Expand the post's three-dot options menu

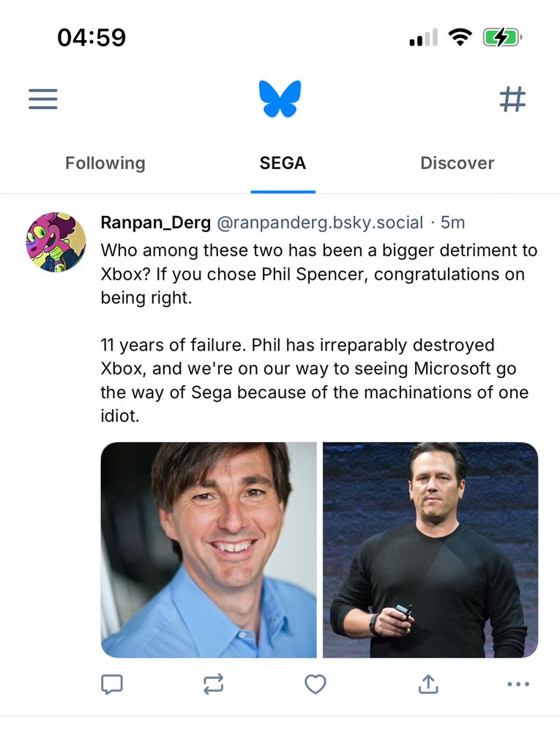click(x=518, y=684)
